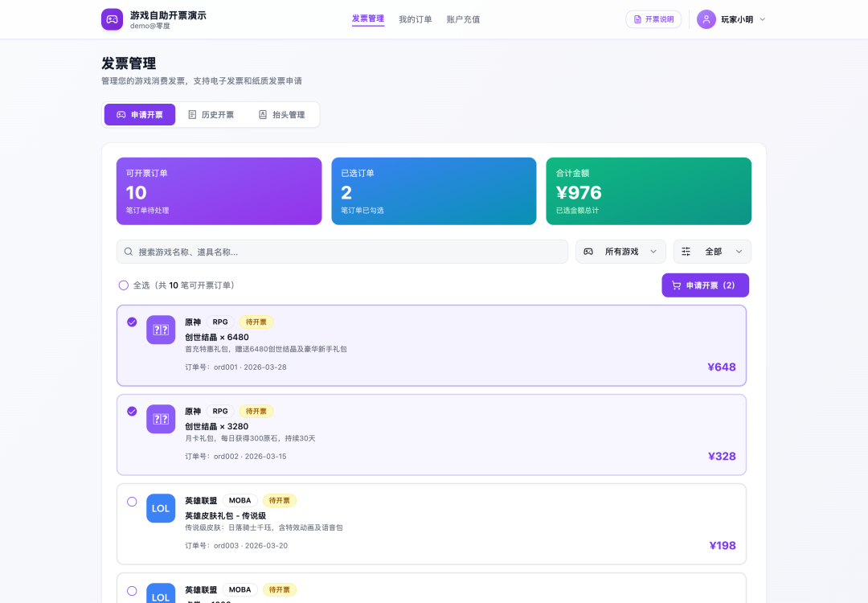Click 待开票 badge on order ord003

[x=279, y=501]
